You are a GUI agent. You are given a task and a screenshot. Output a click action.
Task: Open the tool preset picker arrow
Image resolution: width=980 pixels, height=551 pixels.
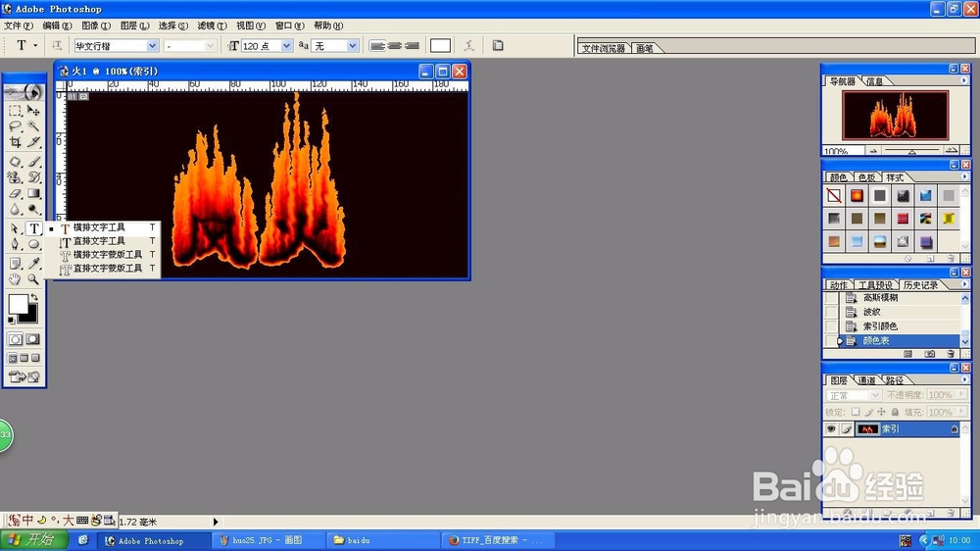35,45
